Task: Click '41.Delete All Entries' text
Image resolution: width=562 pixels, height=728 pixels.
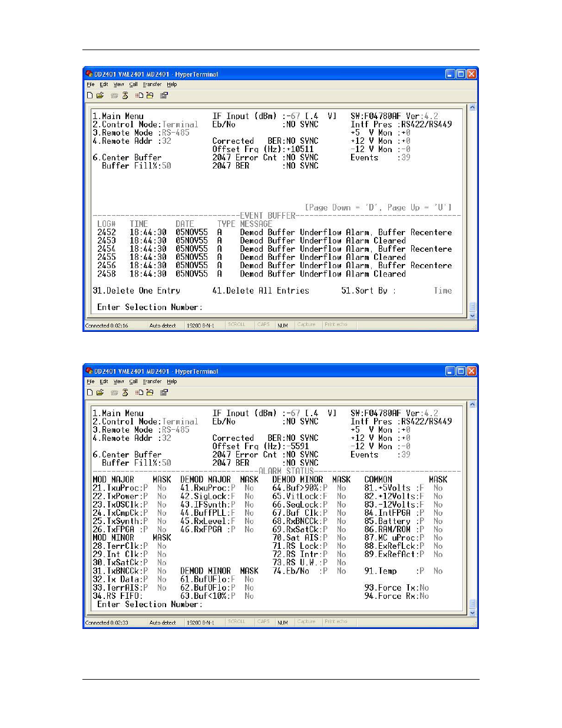Action: click(x=260, y=291)
